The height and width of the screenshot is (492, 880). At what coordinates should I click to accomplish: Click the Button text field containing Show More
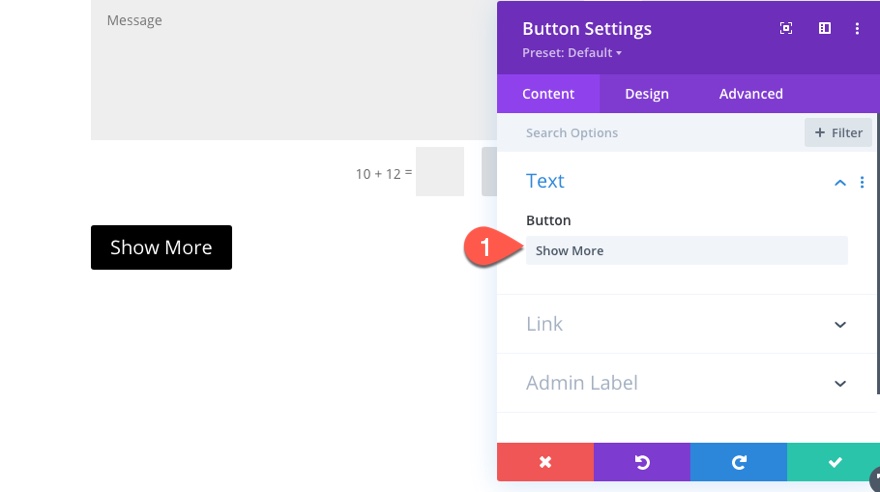click(x=686, y=250)
